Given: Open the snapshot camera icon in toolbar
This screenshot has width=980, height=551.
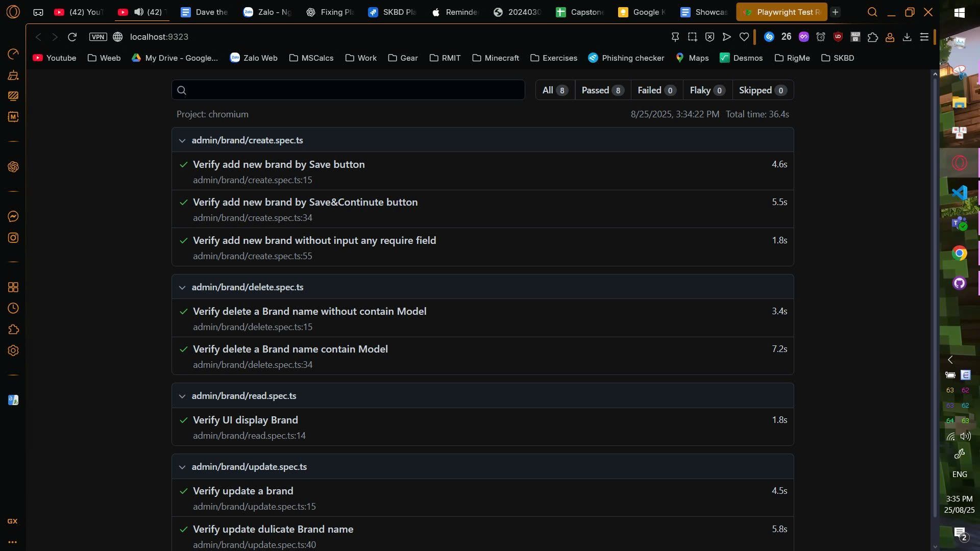Looking at the screenshot, I should [x=692, y=37].
